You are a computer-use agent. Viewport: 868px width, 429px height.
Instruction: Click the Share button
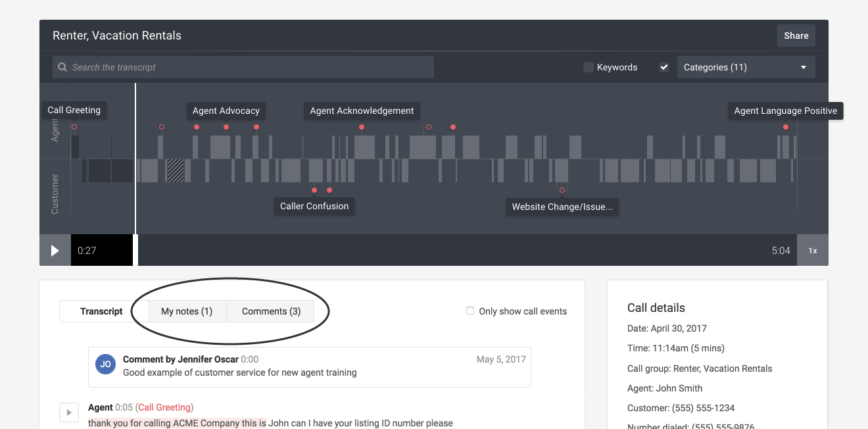pos(796,36)
